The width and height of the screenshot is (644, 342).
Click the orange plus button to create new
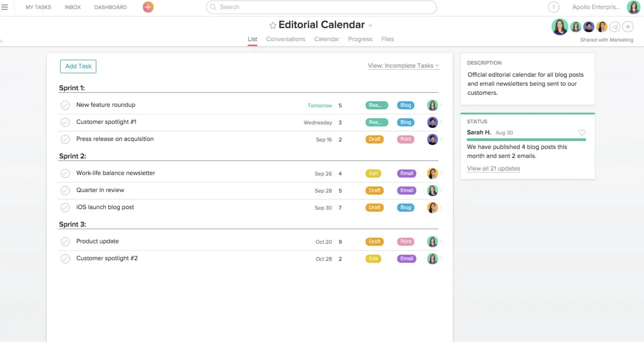[147, 7]
